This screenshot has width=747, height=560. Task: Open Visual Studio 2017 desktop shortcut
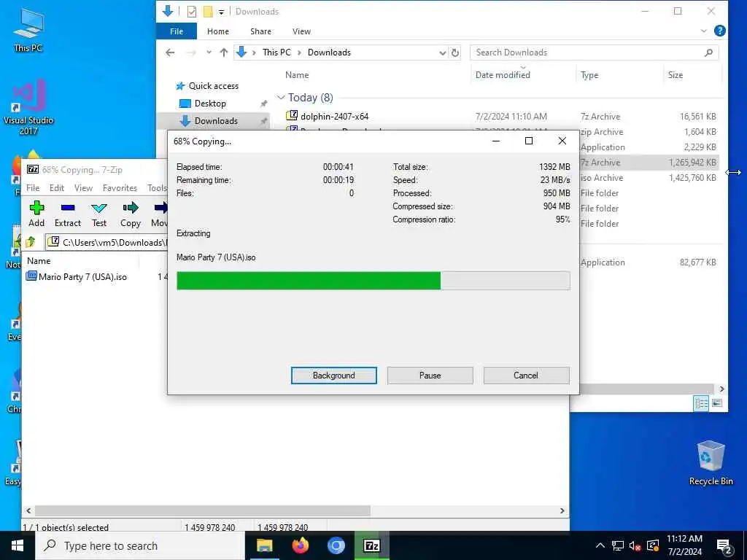(x=28, y=108)
